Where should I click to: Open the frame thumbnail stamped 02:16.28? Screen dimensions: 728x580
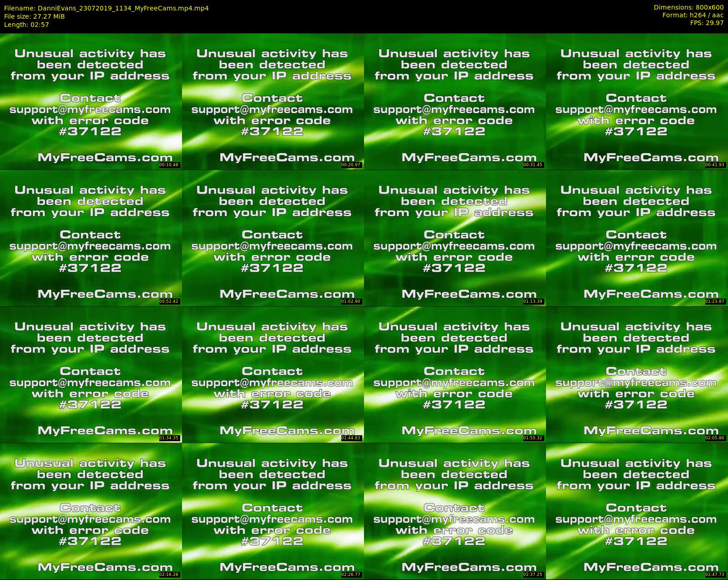[x=91, y=511]
